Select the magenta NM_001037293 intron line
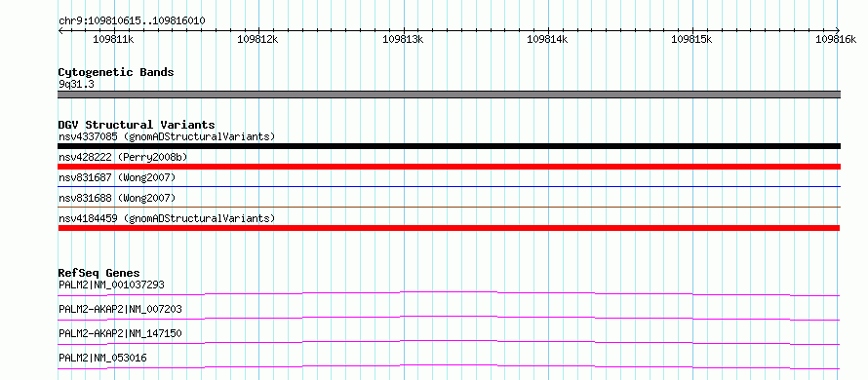This screenshot has height=380, width=868. [449, 293]
